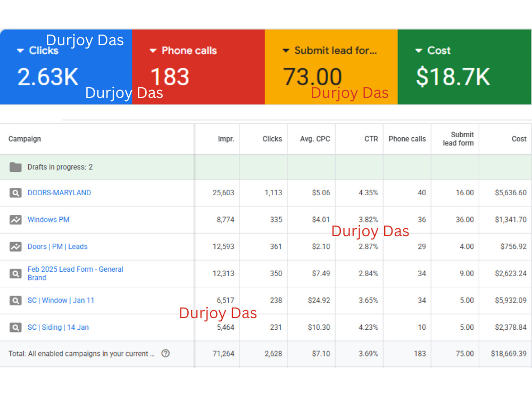
Task: Open the Clicks metric dropdown arrow
Action: 20,51
